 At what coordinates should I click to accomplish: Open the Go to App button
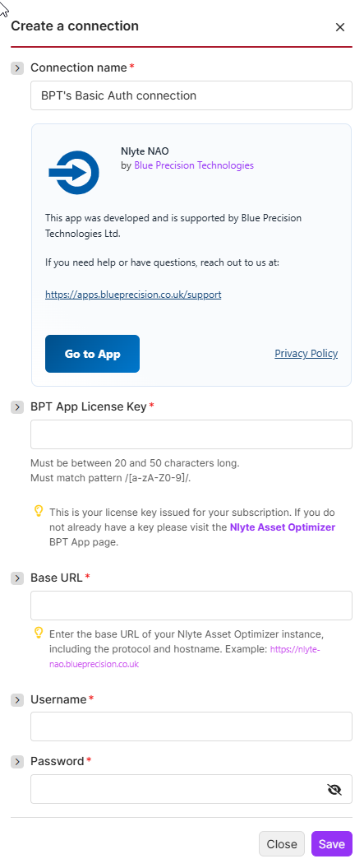[92, 354]
